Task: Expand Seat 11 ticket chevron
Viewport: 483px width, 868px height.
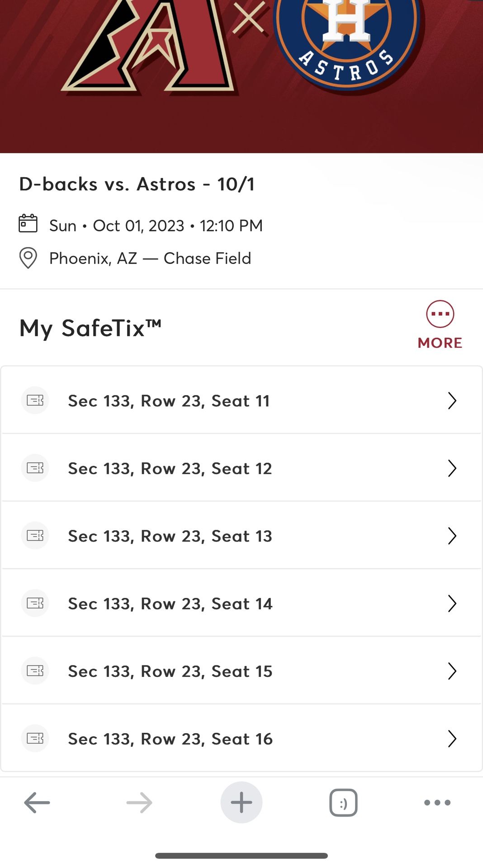Action: (452, 401)
